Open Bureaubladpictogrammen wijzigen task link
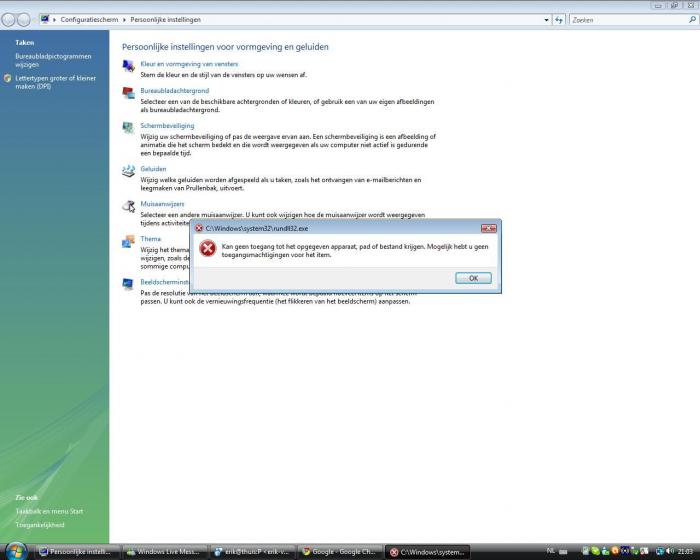The width and height of the screenshot is (700, 560). point(53,60)
